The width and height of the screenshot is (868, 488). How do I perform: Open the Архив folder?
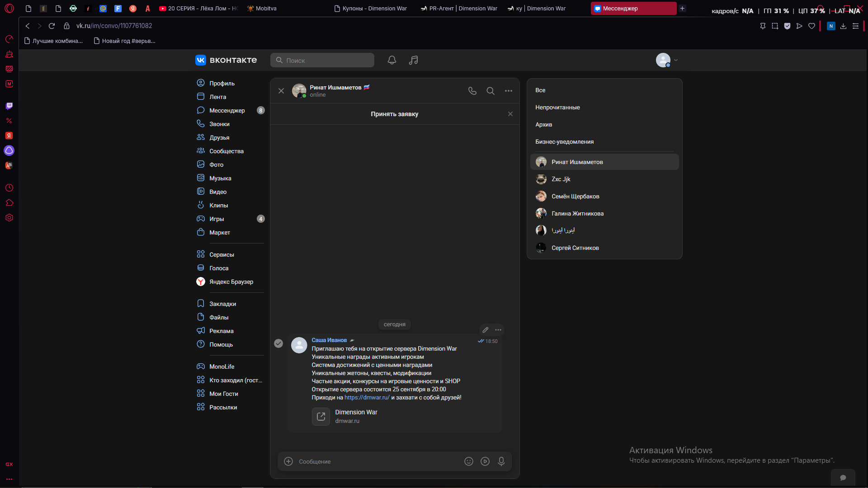[604, 125]
